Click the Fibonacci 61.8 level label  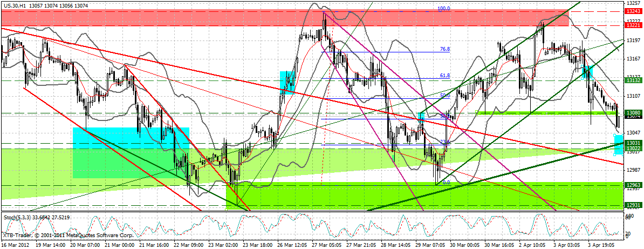(445, 76)
